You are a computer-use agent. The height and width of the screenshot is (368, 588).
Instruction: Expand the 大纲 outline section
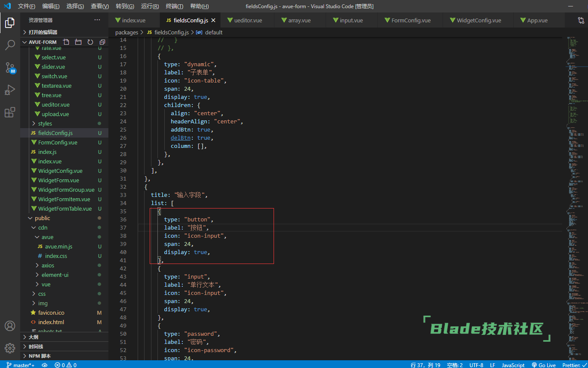click(65, 337)
